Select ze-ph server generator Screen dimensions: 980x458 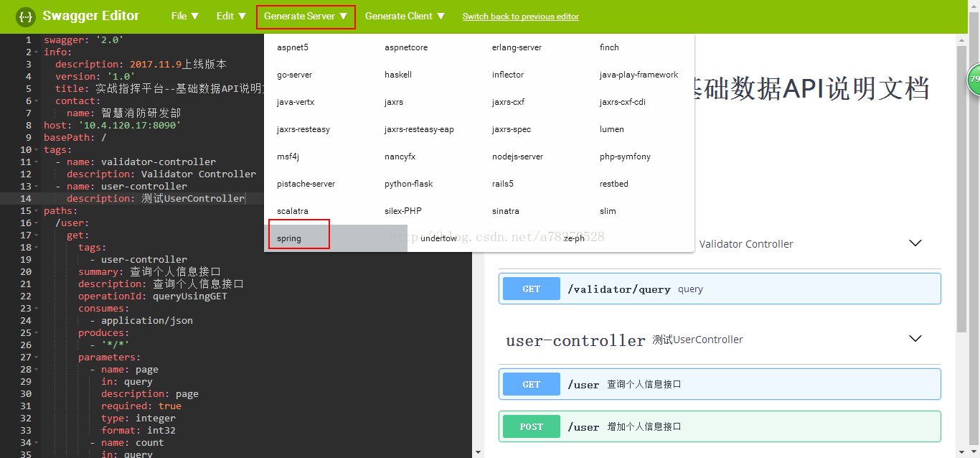574,238
